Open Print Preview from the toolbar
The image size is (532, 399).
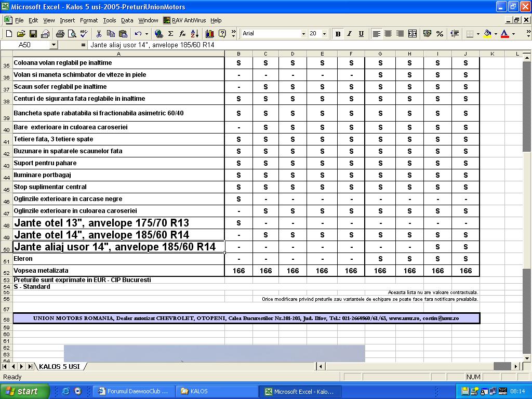tap(72, 34)
